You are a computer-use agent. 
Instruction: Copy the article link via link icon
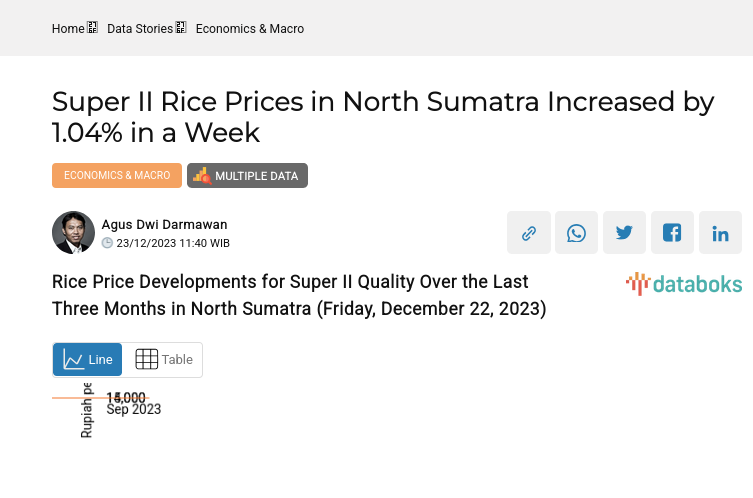(x=529, y=233)
